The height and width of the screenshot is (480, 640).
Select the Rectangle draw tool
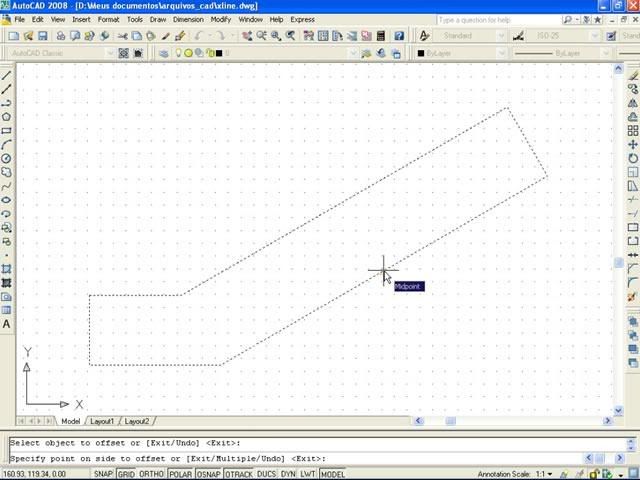(x=6, y=131)
